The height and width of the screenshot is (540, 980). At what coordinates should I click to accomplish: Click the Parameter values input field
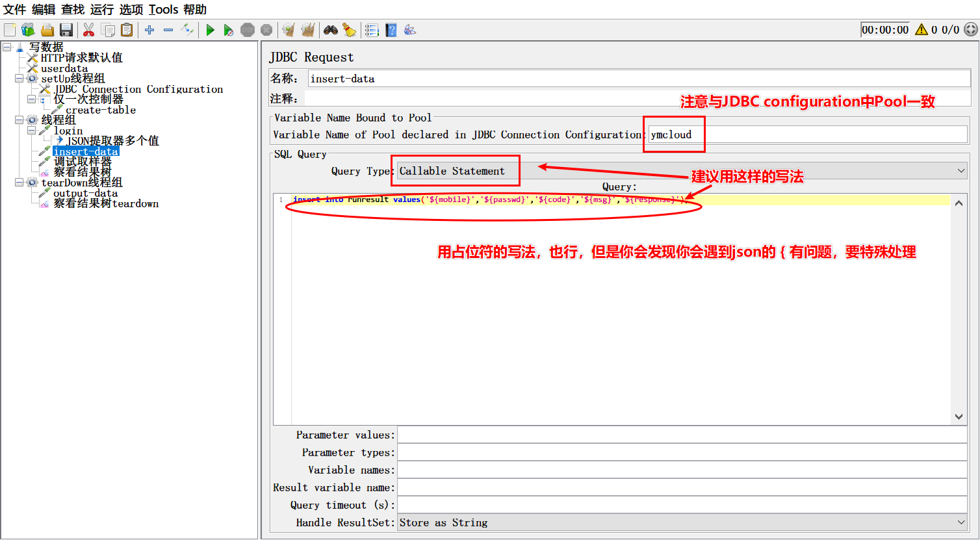682,435
